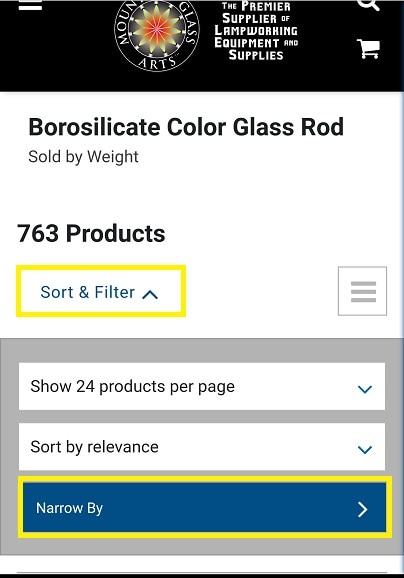Click the Borosilicate Color Glass Rod heading
Viewport: 404px width, 578px height.
click(x=186, y=127)
